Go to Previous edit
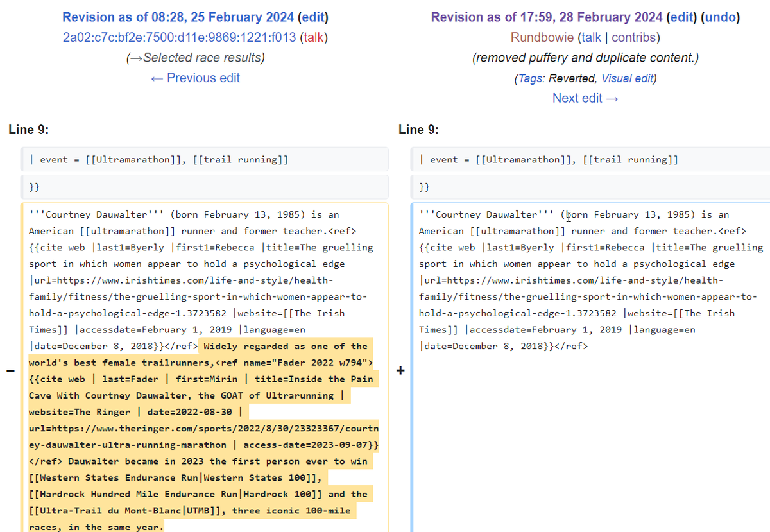The image size is (770, 532). point(195,78)
